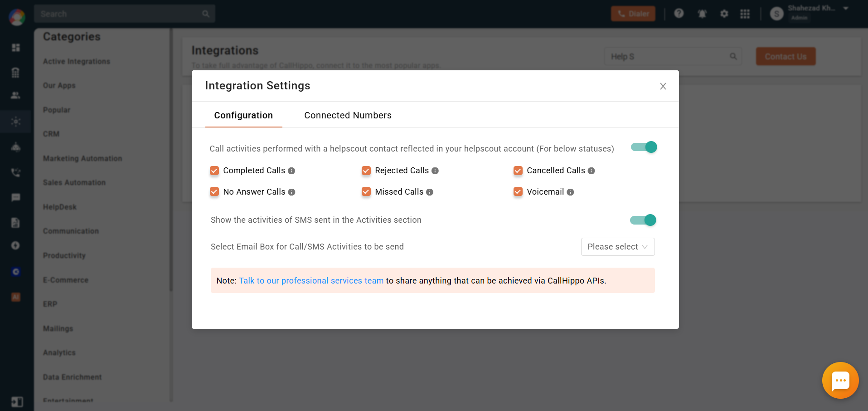Info icon next to No Answer Calls

[x=291, y=192]
